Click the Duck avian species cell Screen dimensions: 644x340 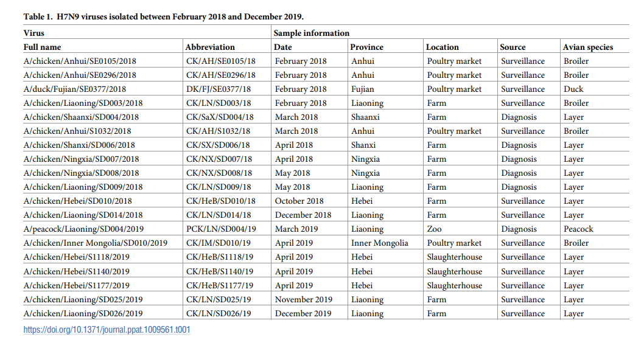pyautogui.click(x=573, y=89)
